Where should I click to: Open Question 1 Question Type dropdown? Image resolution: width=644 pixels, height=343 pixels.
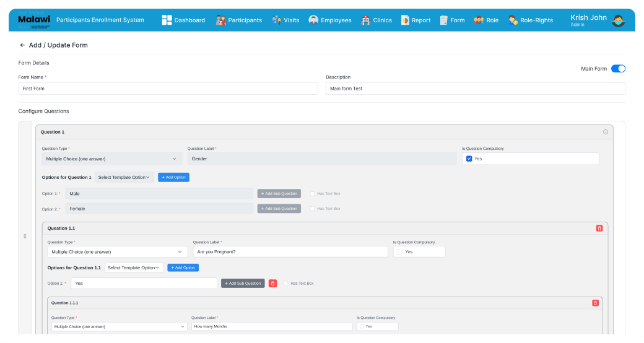(111, 159)
